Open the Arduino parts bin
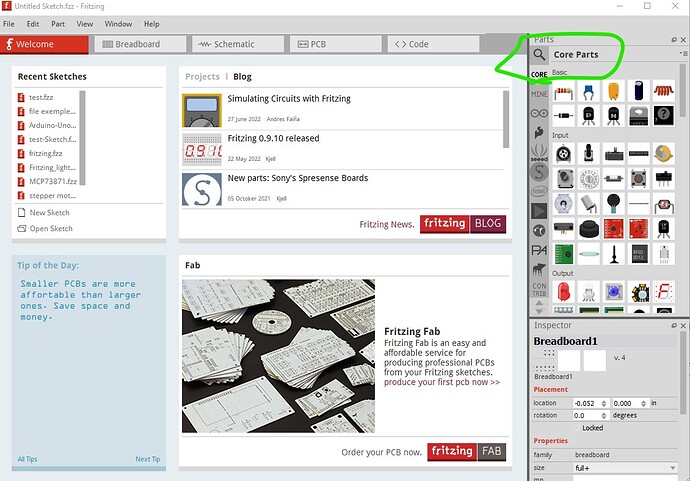 539,113
